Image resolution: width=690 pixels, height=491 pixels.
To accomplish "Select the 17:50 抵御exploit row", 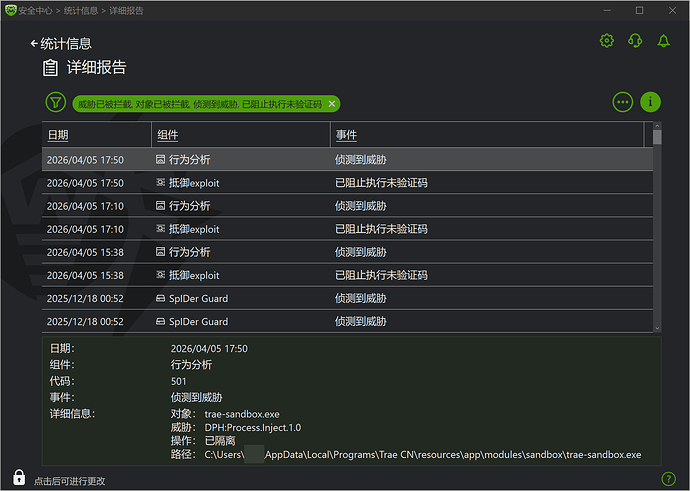I will click(x=347, y=183).
